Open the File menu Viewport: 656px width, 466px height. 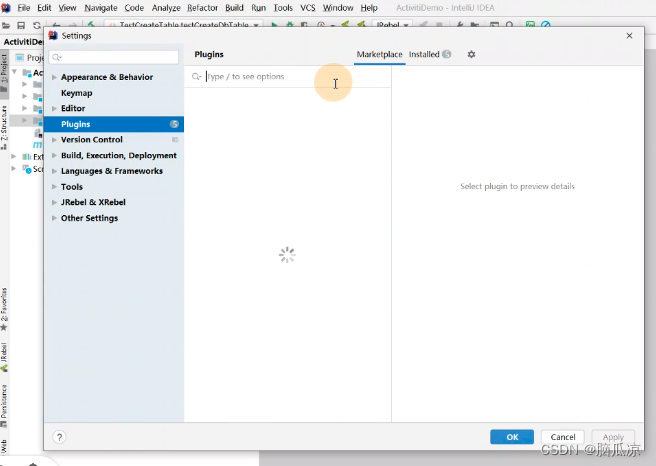(24, 8)
